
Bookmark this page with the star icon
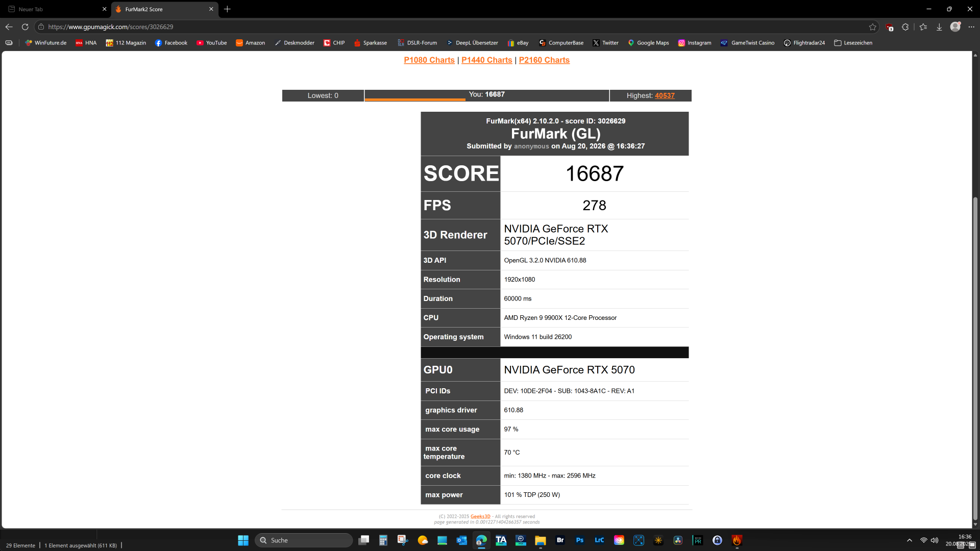click(x=873, y=27)
